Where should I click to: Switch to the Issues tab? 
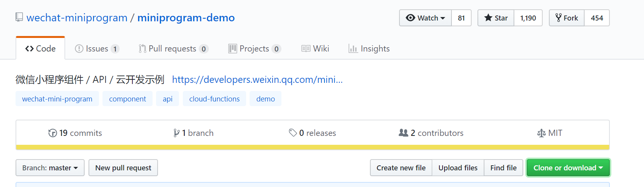pos(97,48)
